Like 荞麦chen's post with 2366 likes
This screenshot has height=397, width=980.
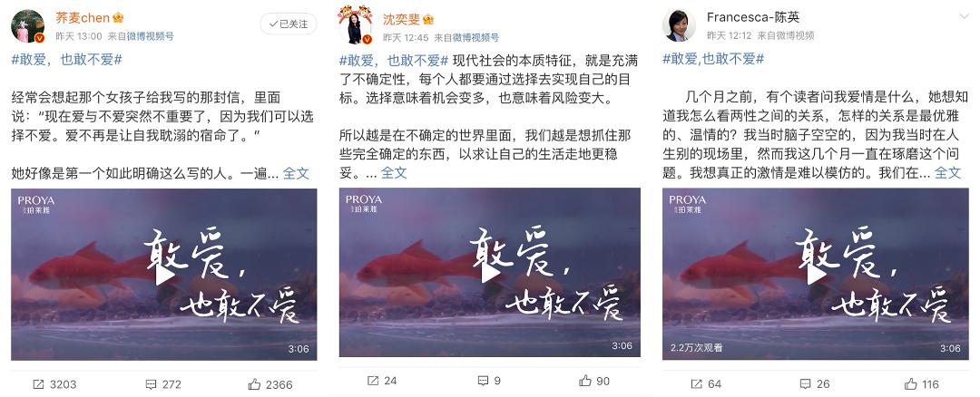pos(269,384)
